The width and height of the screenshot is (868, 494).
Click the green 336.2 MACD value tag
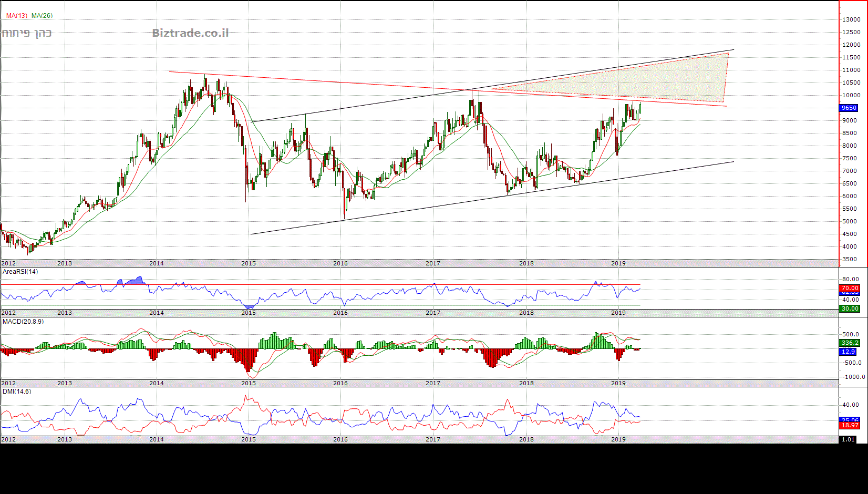850,343
